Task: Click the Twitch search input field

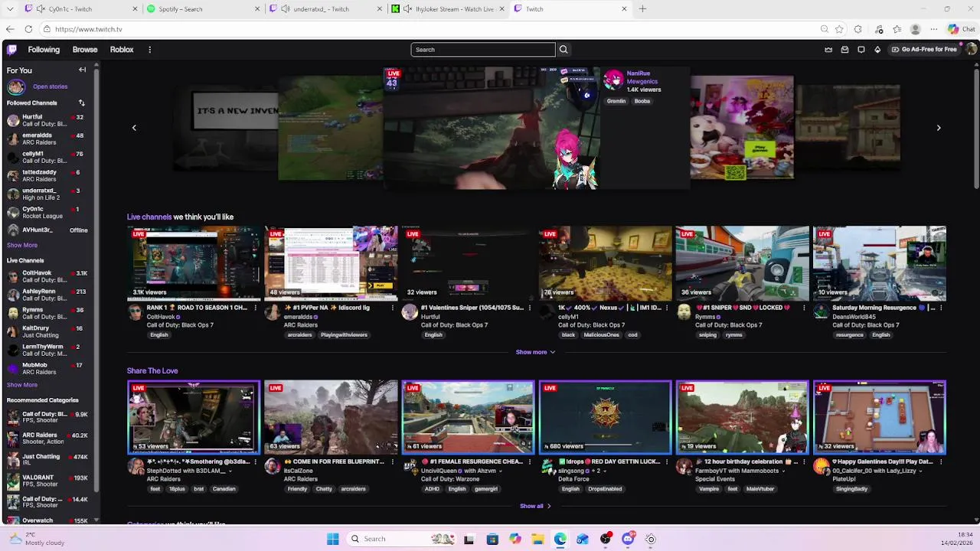Action: coord(482,50)
